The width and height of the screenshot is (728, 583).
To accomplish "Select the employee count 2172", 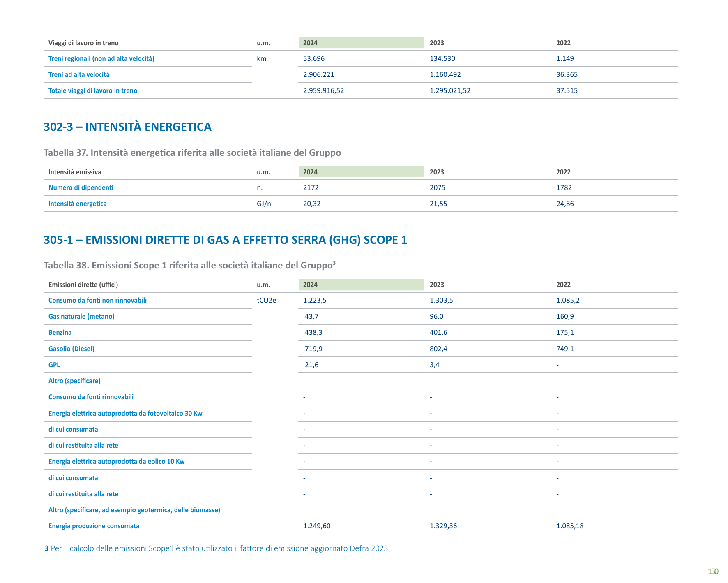I will pyautogui.click(x=311, y=187).
